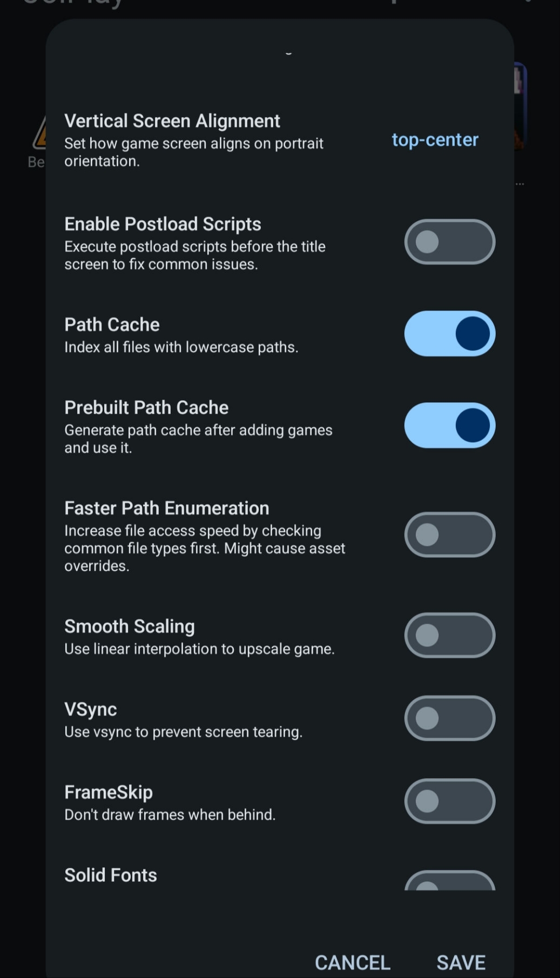Switch on FrameSkip toggle
This screenshot has width=560, height=978.
[x=450, y=801]
